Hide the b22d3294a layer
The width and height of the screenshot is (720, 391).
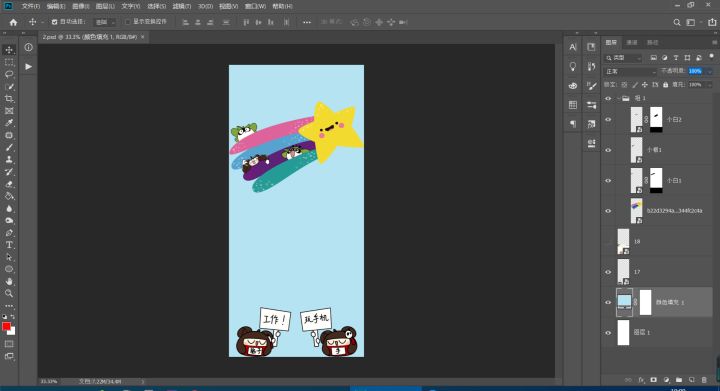pyautogui.click(x=608, y=211)
